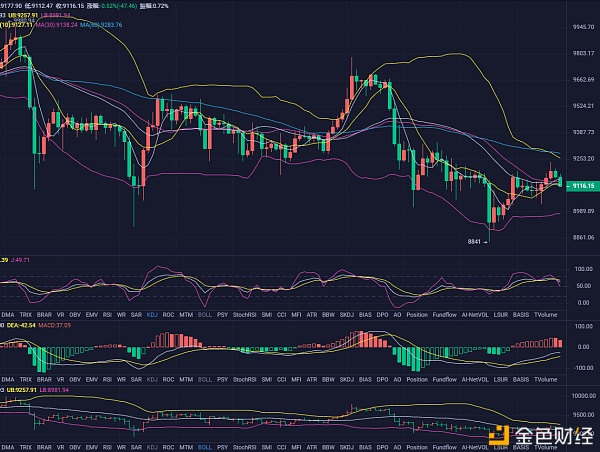Open StochRSI in the row below the KDJ panel
The height and width of the screenshot is (452, 600).
(x=245, y=315)
